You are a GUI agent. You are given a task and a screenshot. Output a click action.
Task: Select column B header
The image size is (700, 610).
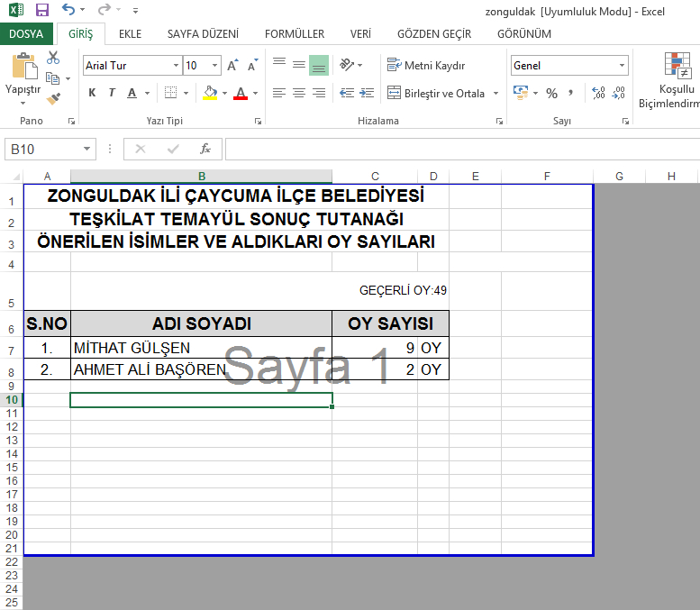click(201, 177)
